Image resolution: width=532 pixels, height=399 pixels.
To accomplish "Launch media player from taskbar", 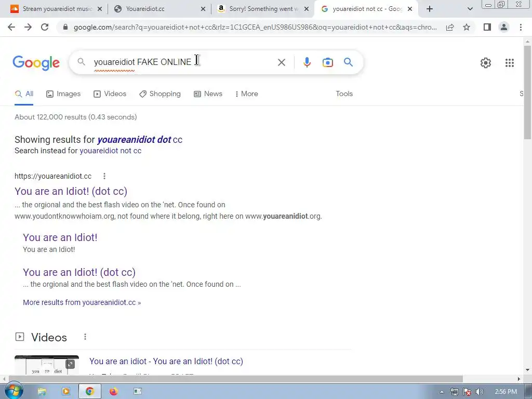I will point(66,392).
